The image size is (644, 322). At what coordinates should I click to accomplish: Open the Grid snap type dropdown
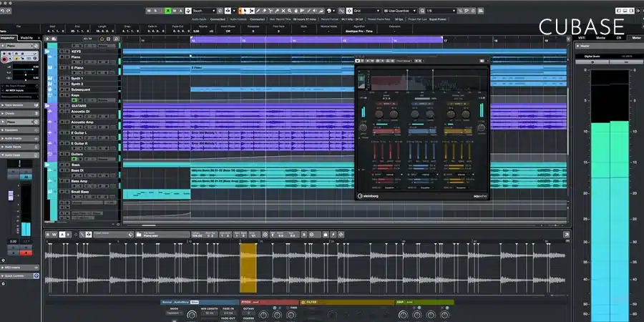coord(367,10)
